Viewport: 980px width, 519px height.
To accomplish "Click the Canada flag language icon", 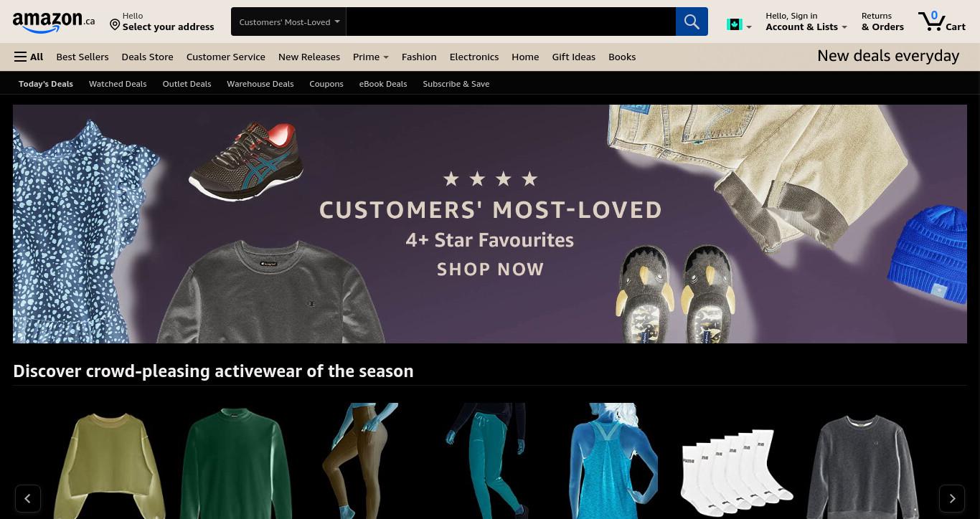I will (x=738, y=25).
